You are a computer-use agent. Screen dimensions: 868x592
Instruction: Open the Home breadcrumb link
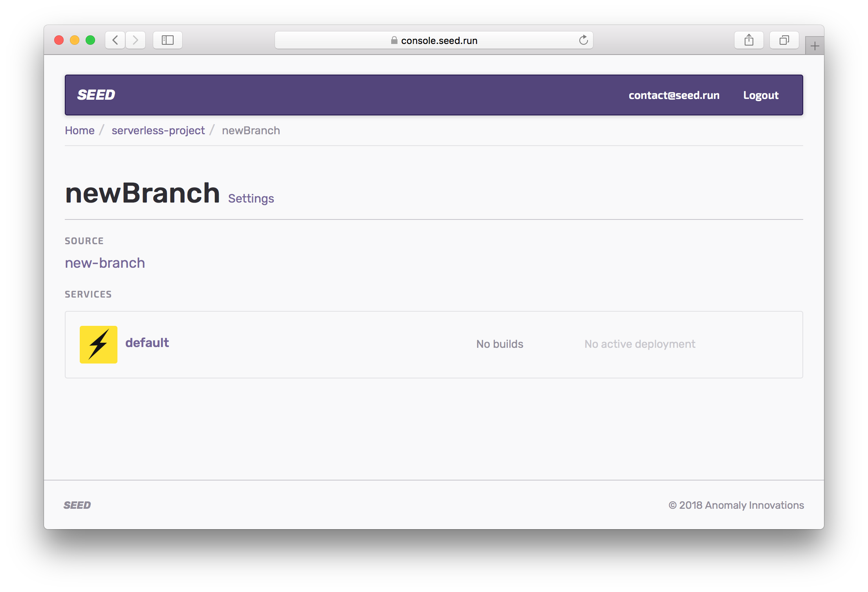point(80,130)
